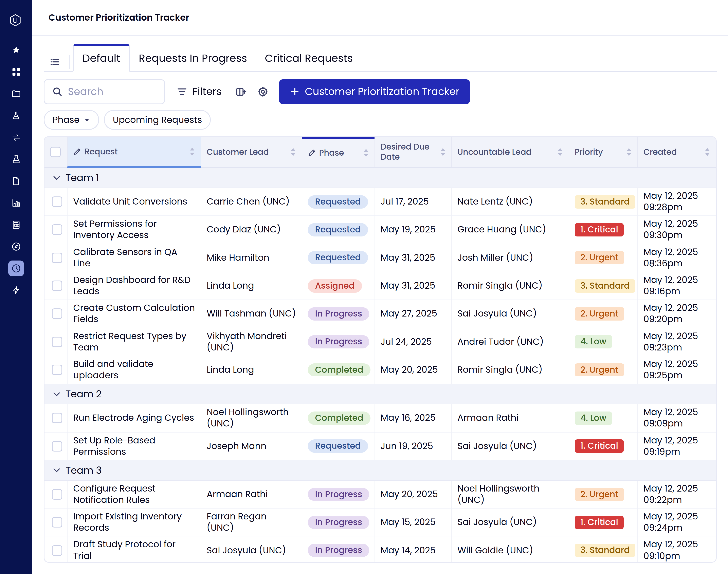
Task: Open the Filters button
Action: (x=199, y=92)
